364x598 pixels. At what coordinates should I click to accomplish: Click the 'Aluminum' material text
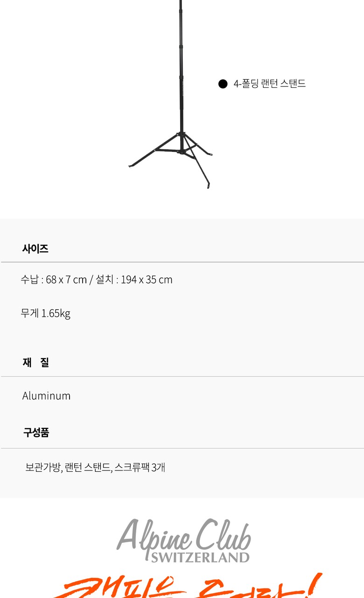(x=46, y=396)
